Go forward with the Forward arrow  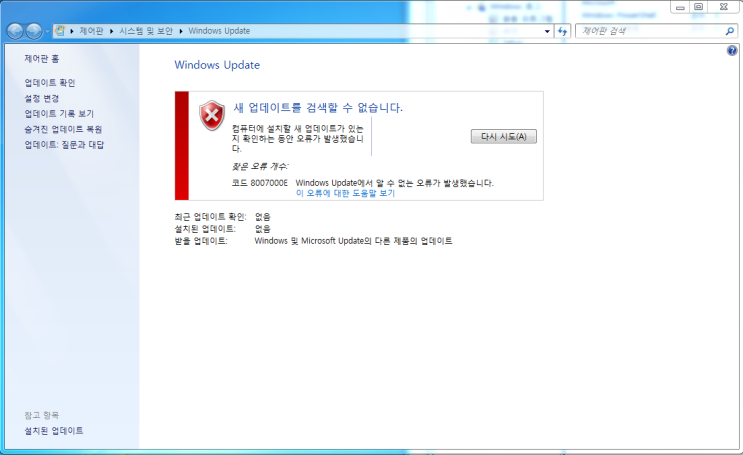tap(34, 31)
